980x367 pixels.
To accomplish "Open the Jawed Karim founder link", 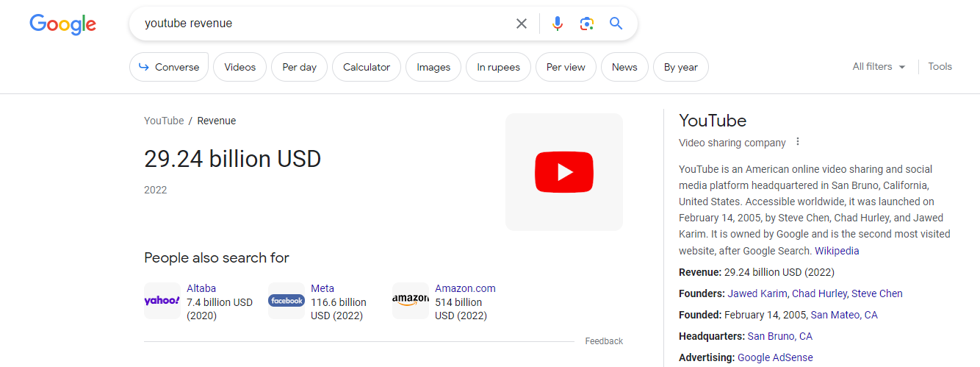I will click(x=758, y=293).
